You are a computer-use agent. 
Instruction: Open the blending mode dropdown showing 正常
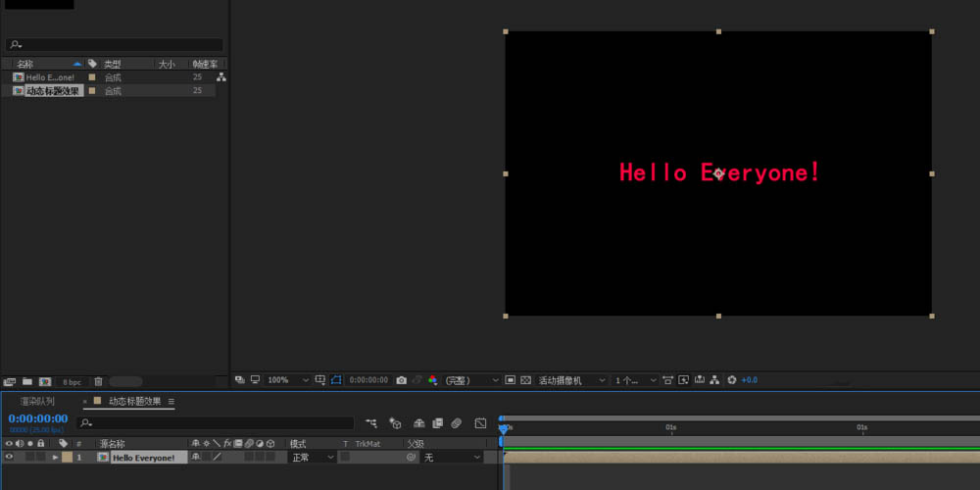pos(313,458)
